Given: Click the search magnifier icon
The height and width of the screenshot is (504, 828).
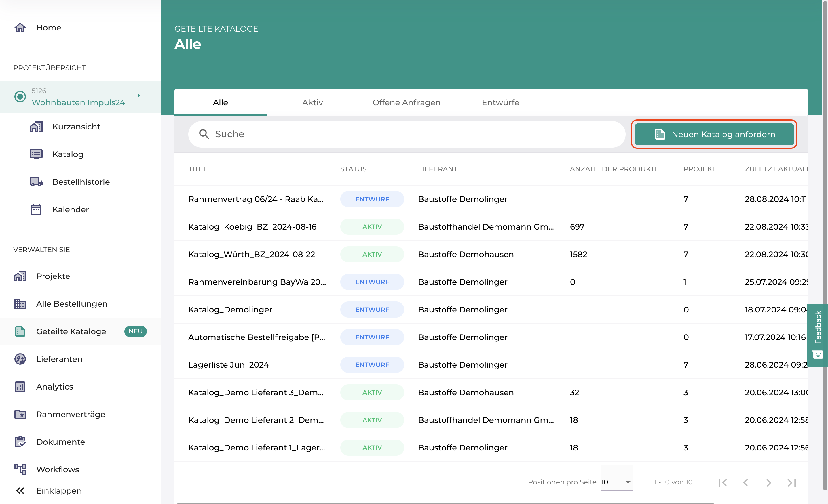Looking at the screenshot, I should coord(204,134).
